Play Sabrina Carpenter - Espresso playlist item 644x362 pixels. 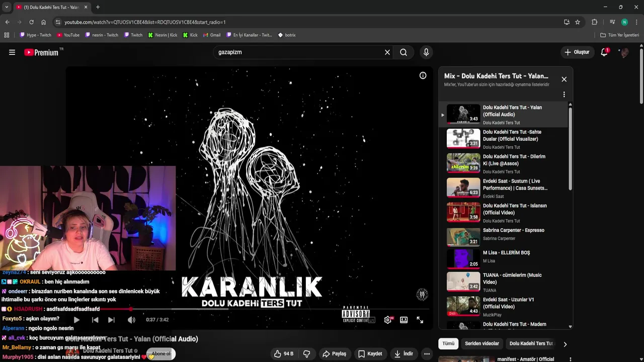503,237
